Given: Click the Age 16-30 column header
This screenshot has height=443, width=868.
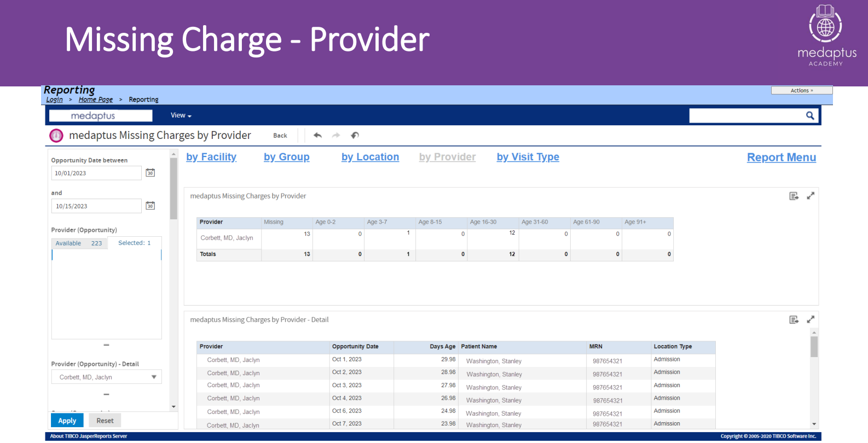Looking at the screenshot, I should pyautogui.click(x=483, y=222).
